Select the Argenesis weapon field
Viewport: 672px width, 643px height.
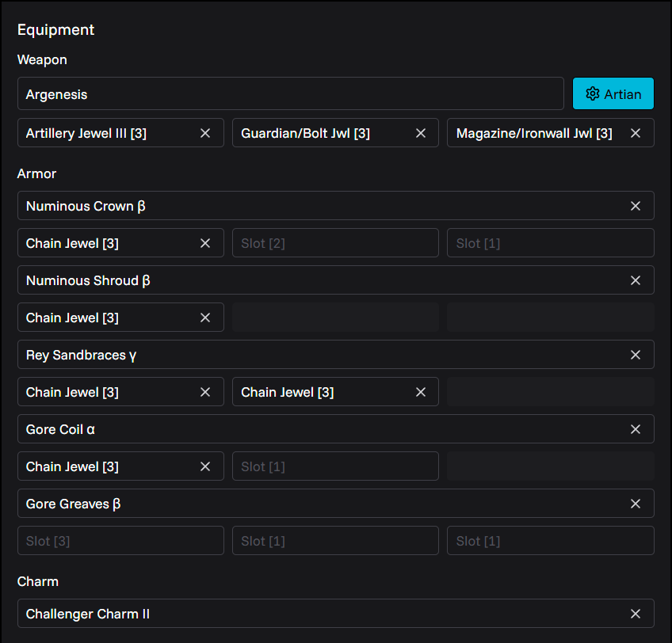(291, 93)
